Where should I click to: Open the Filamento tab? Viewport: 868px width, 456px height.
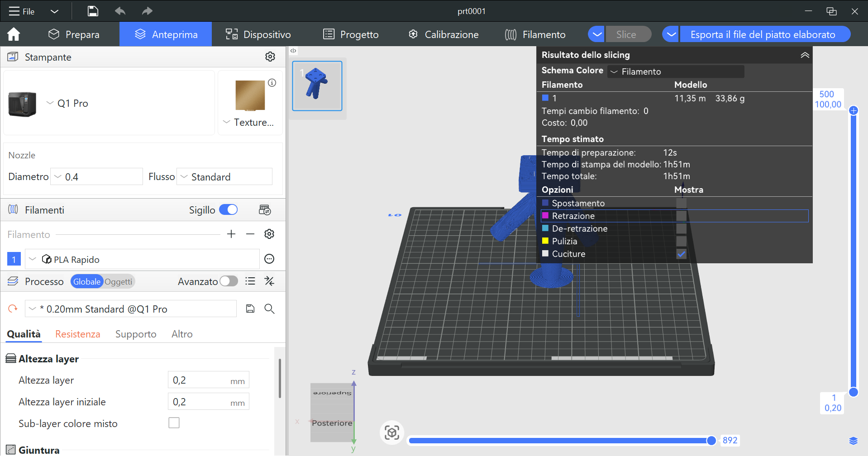pyautogui.click(x=535, y=34)
